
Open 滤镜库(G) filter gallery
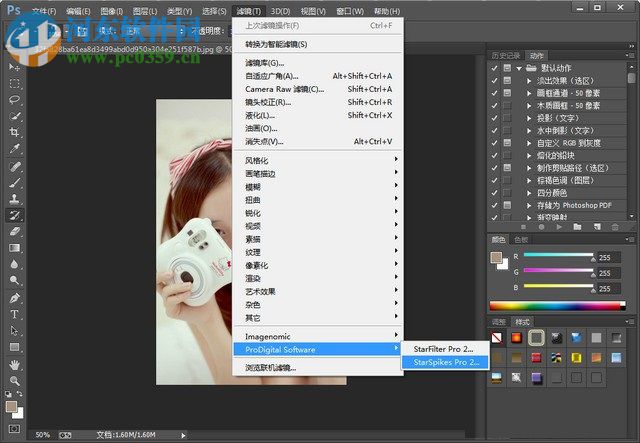click(x=318, y=63)
